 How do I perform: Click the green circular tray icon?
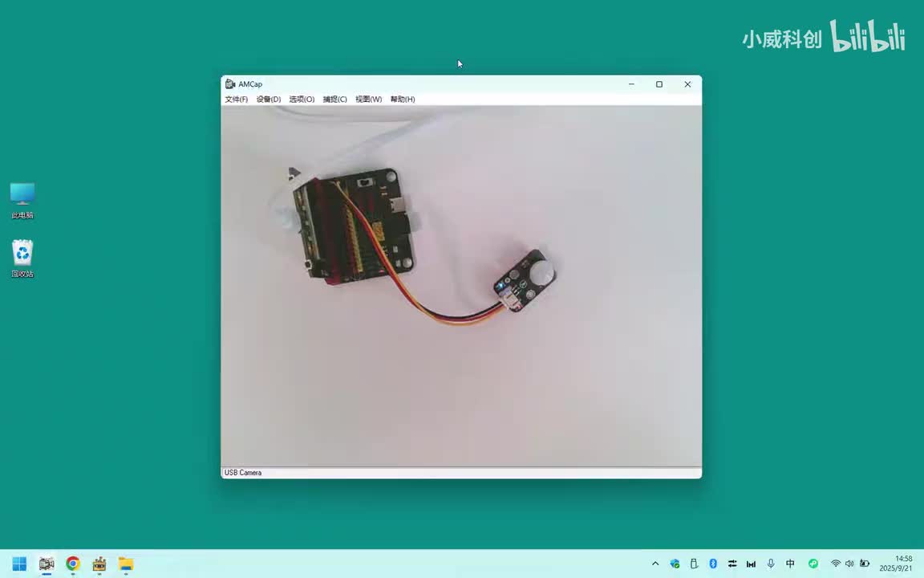(813, 564)
